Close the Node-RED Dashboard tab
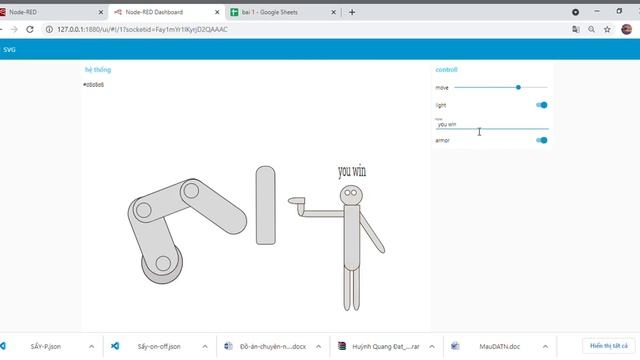The width and height of the screenshot is (640, 360). tap(217, 12)
